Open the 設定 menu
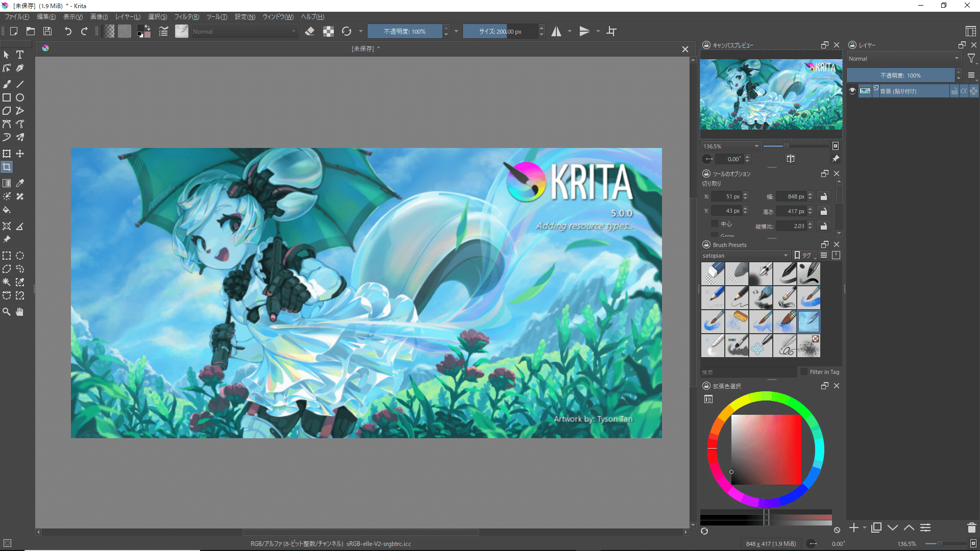This screenshot has width=980, height=551. [x=245, y=17]
